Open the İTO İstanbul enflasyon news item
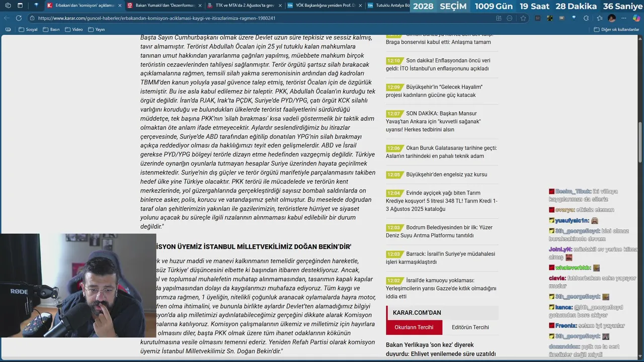Screen dimensions: 644x362 [442, 64]
